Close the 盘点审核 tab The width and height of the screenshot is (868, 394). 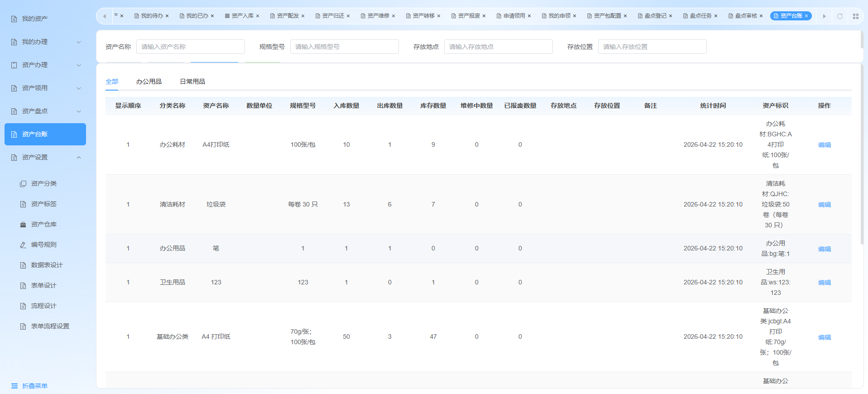click(x=761, y=16)
